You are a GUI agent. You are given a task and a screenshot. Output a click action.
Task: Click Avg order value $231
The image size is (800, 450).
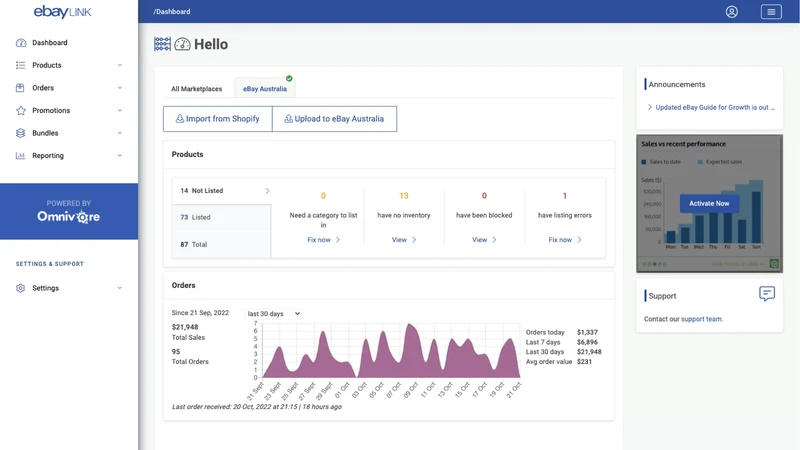(x=584, y=362)
